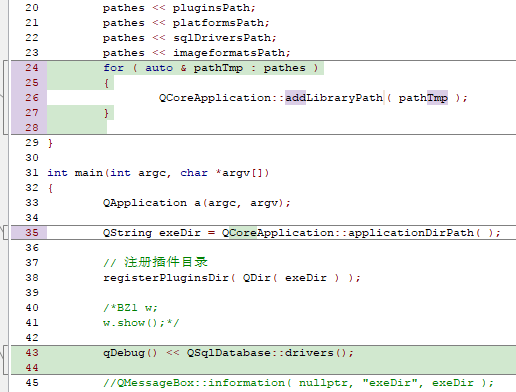The width and height of the screenshot is (516, 392).
Task: Click '/*BZ1 w;' comment on line 40
Action: point(130,308)
